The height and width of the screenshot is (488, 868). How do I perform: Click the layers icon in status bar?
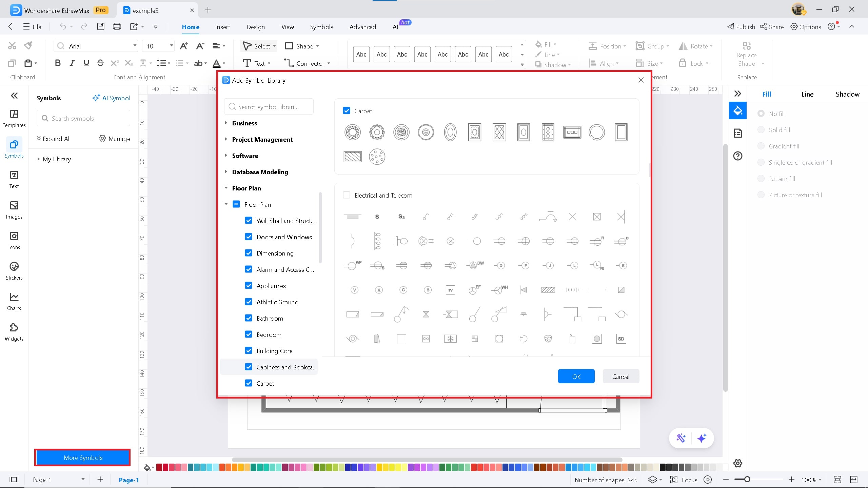(653, 480)
